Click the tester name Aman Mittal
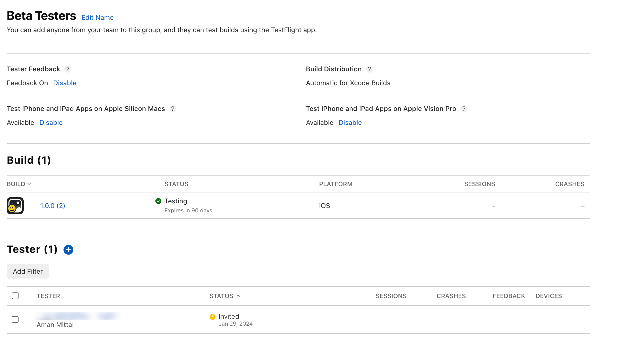Screen dimensions: 619x364 click(x=55, y=325)
